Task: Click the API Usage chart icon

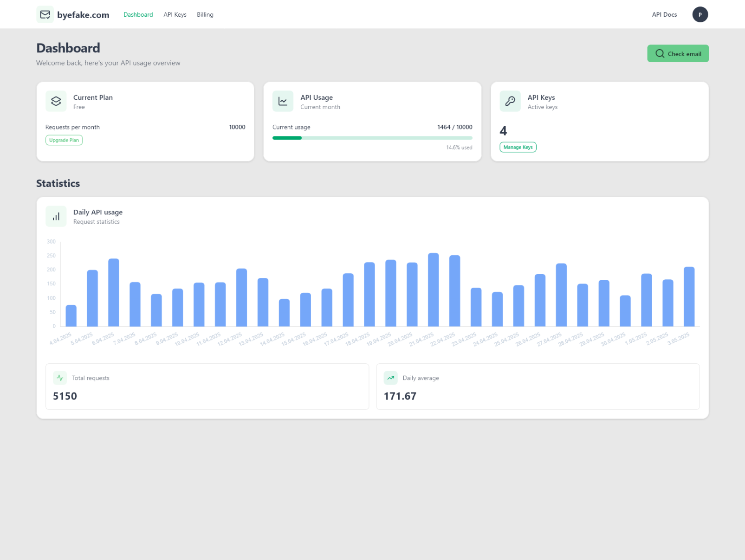Action: click(x=283, y=101)
